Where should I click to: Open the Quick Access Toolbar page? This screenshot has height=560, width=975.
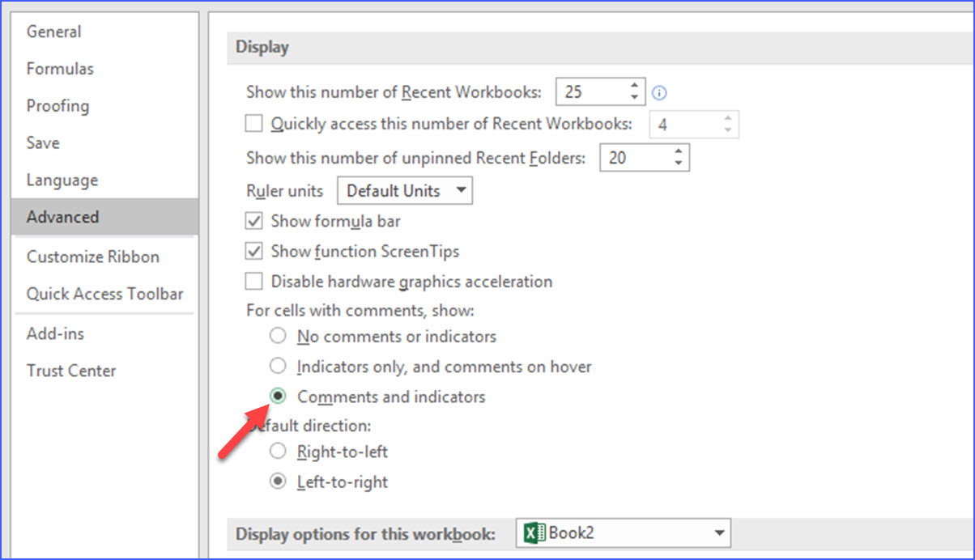tap(104, 294)
